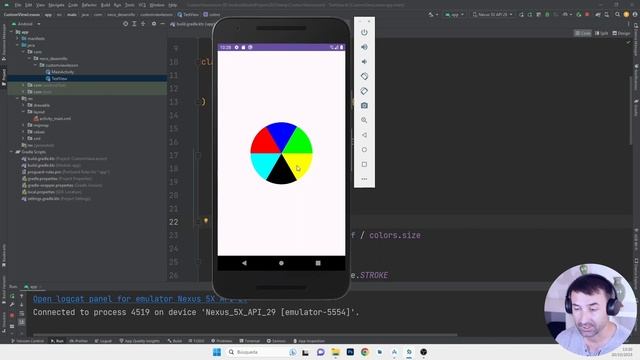Viewport: 640px width, 360px height.
Task: Open MainActivity in project tree
Action: pyautogui.click(x=60, y=72)
